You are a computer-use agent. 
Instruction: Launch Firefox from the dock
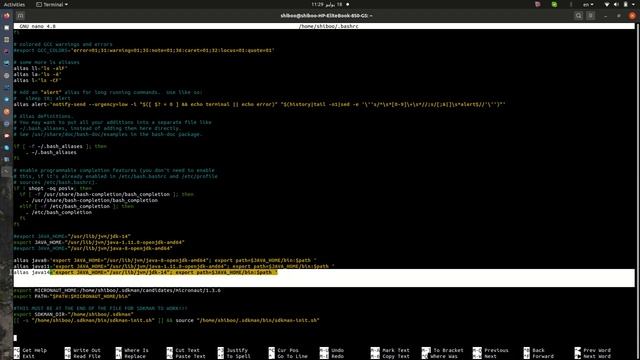point(7,16)
